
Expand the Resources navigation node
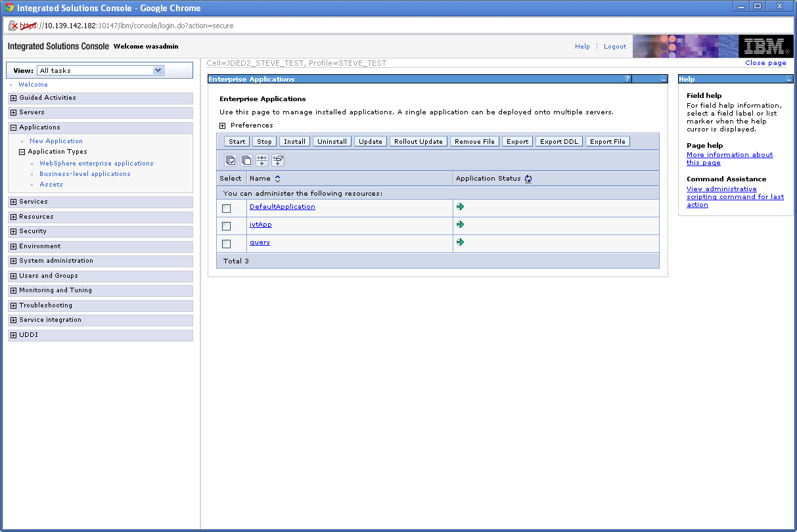pyautogui.click(x=13, y=217)
